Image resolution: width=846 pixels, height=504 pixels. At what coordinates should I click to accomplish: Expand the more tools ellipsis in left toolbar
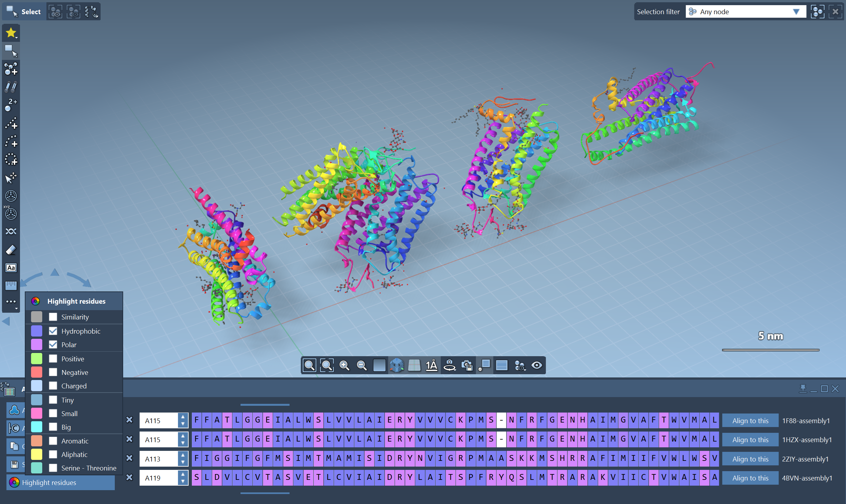11,301
